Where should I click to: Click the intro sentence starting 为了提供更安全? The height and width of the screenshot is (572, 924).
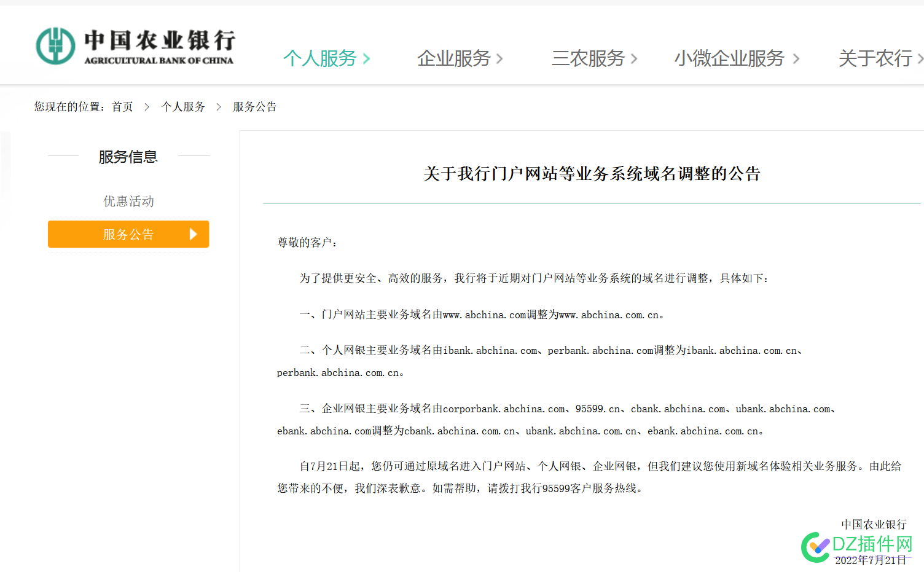click(x=534, y=278)
